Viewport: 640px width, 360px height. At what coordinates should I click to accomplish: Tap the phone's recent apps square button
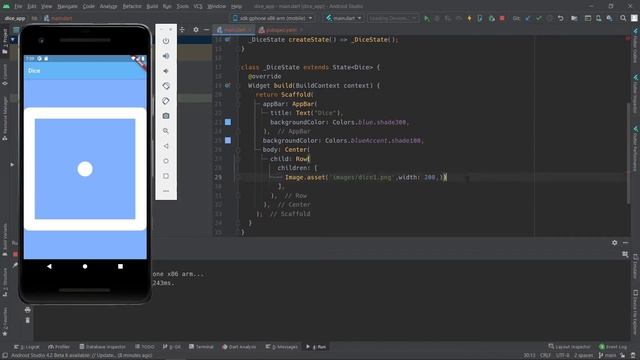click(x=120, y=266)
